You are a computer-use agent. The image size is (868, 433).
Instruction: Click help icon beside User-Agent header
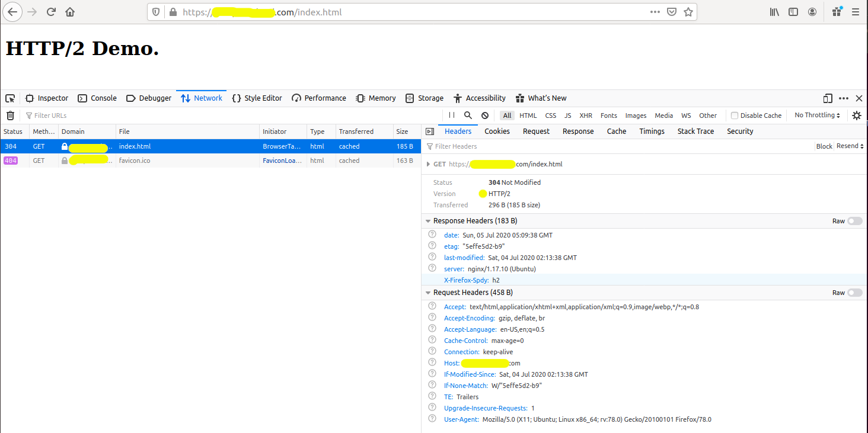pos(432,419)
